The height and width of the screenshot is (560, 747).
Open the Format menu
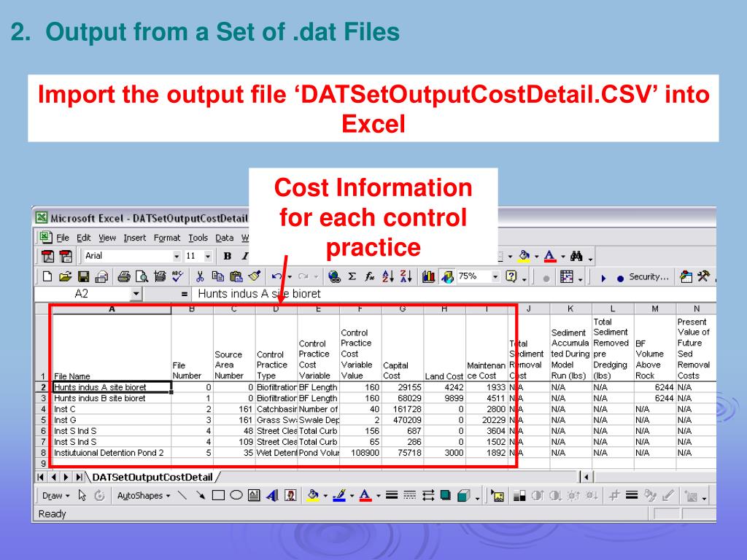pyautogui.click(x=167, y=238)
